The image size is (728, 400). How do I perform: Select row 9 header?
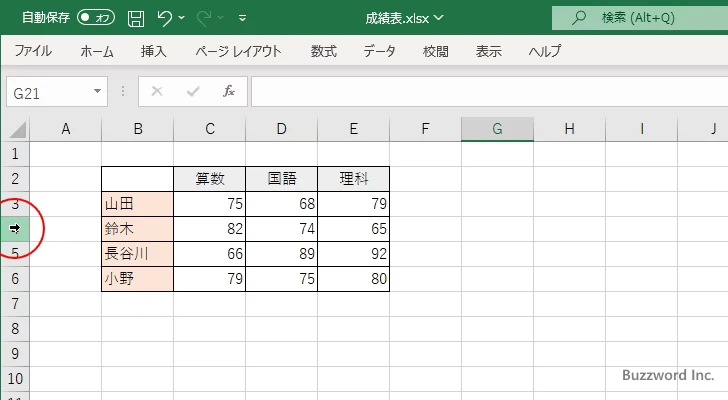[x=15, y=354]
